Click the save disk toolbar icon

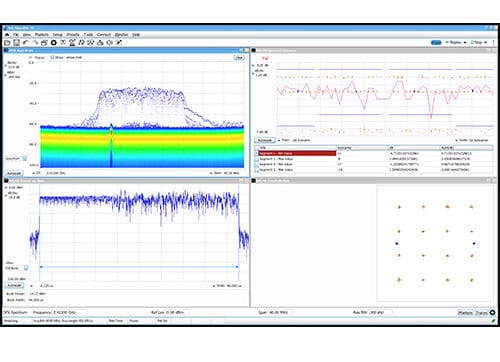[x=16, y=43]
